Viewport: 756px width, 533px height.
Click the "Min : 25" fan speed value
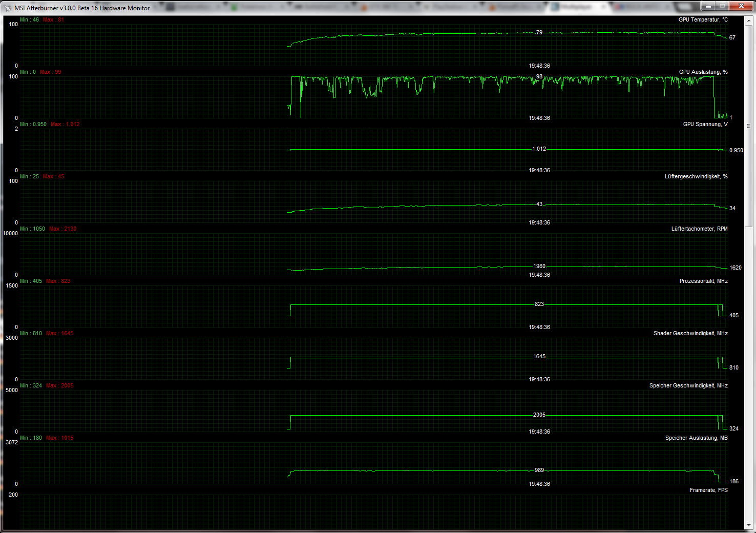click(x=29, y=176)
